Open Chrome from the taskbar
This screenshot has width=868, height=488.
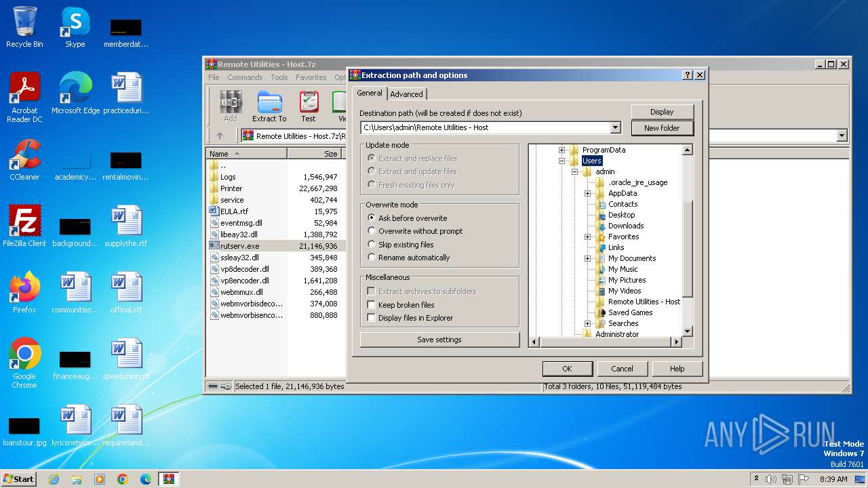[x=123, y=479]
